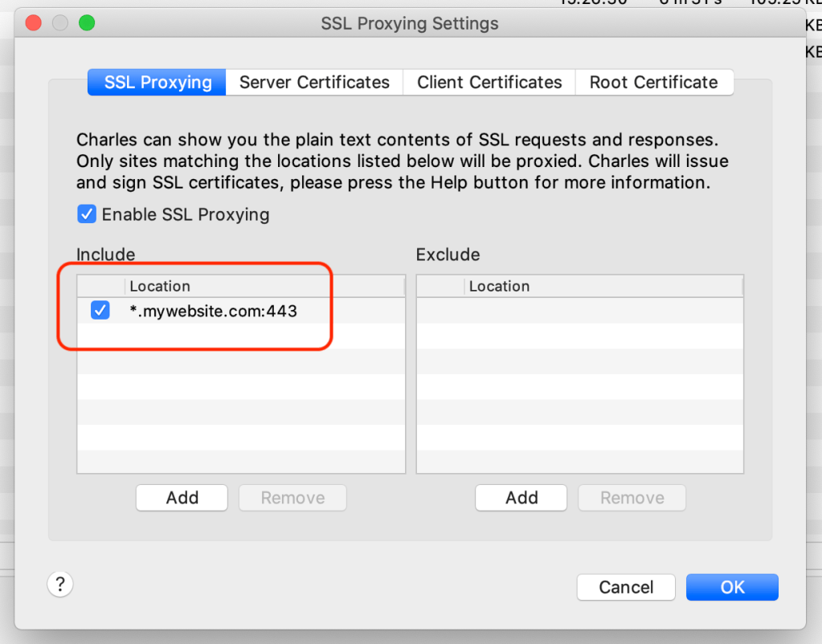
Task: Click the checkbox column header in Include list
Action: pos(101,287)
